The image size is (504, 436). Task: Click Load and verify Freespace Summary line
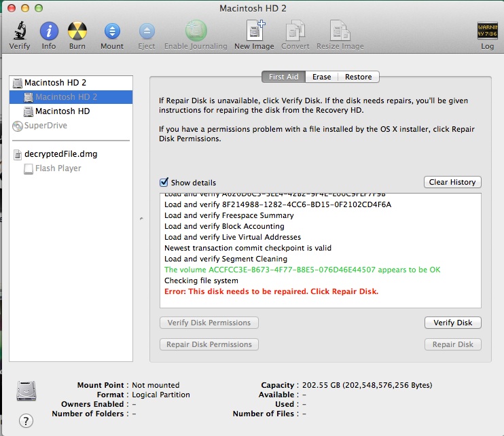pyautogui.click(x=229, y=215)
